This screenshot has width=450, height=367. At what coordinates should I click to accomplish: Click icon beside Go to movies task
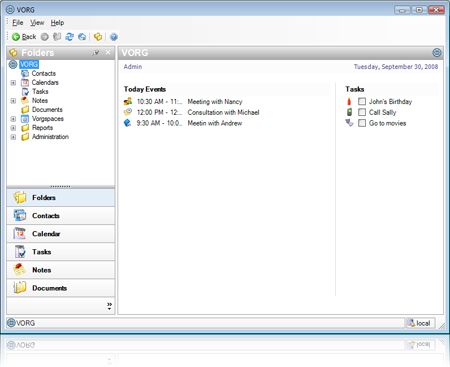tap(349, 123)
